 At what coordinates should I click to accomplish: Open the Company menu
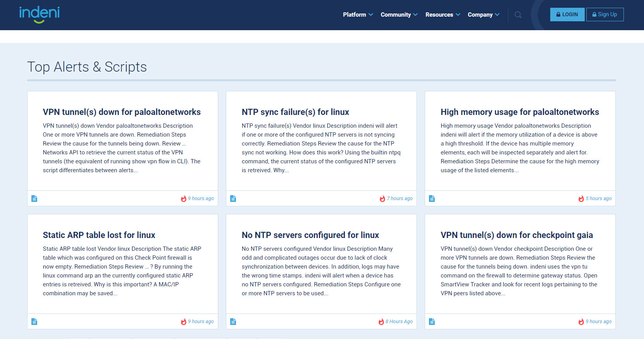(x=483, y=15)
